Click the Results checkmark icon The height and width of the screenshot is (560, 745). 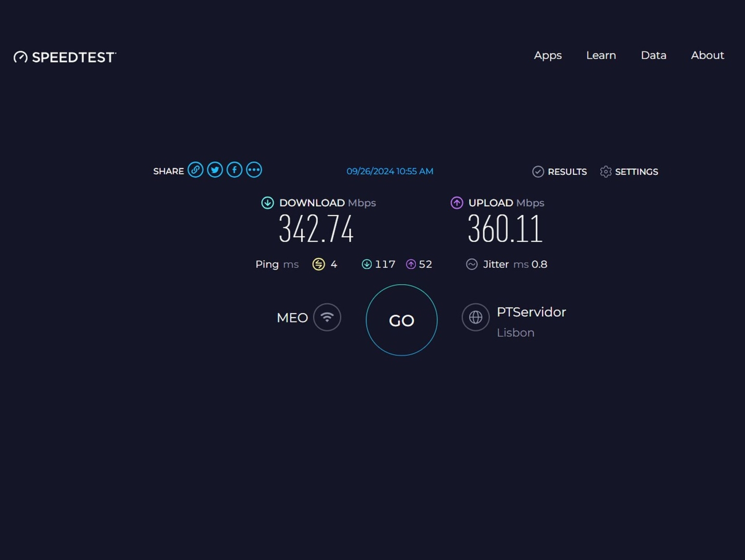click(x=538, y=172)
